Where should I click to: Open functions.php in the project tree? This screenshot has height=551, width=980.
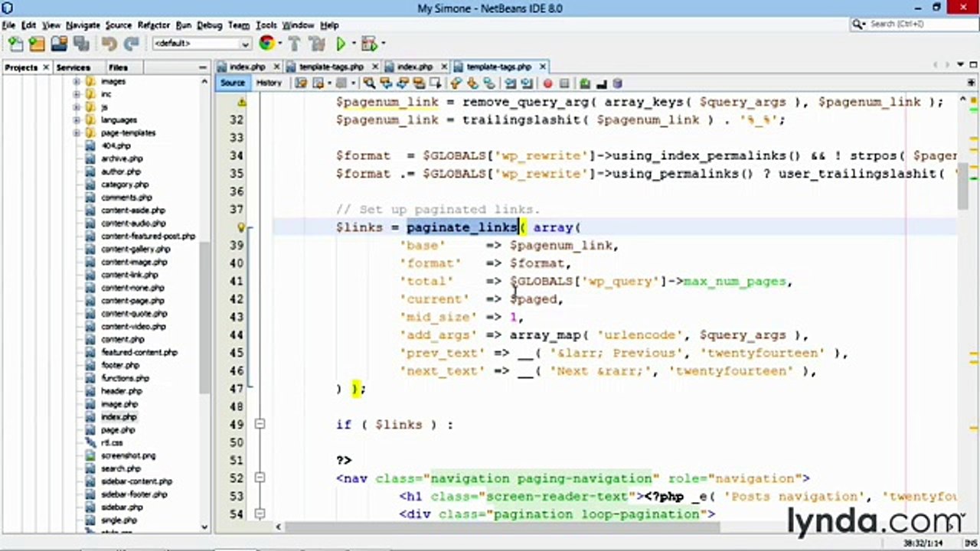coord(125,378)
